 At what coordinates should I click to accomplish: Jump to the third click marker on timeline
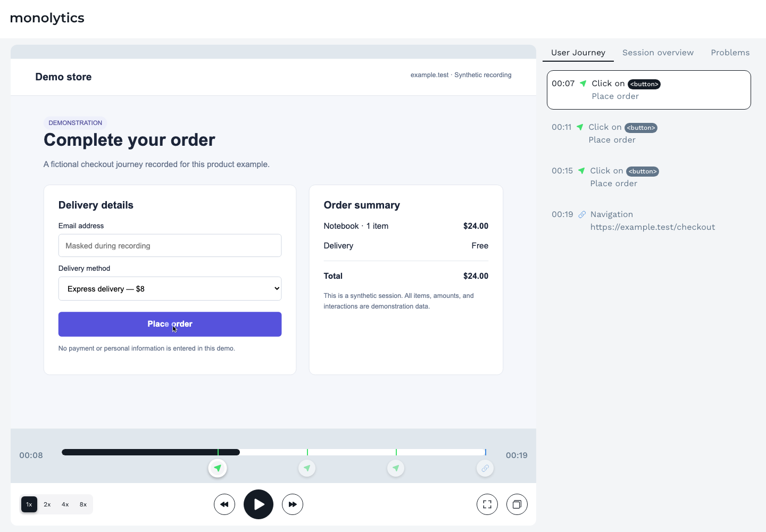click(x=396, y=468)
